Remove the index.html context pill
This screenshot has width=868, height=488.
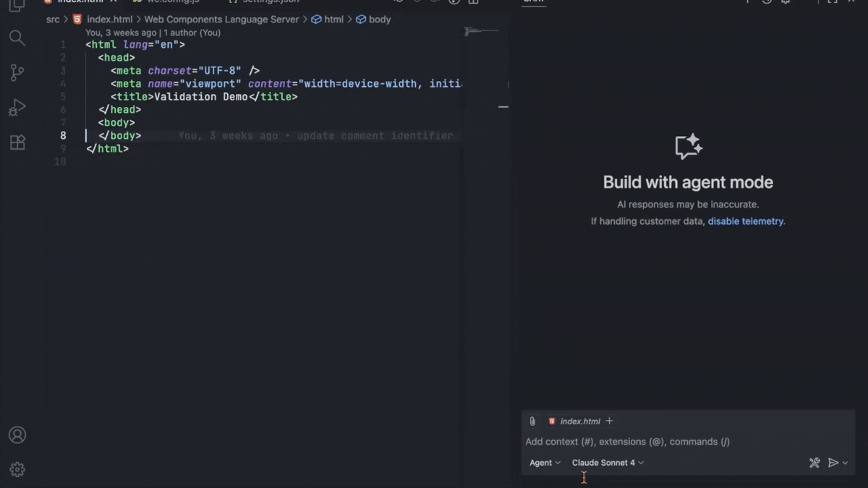576,421
